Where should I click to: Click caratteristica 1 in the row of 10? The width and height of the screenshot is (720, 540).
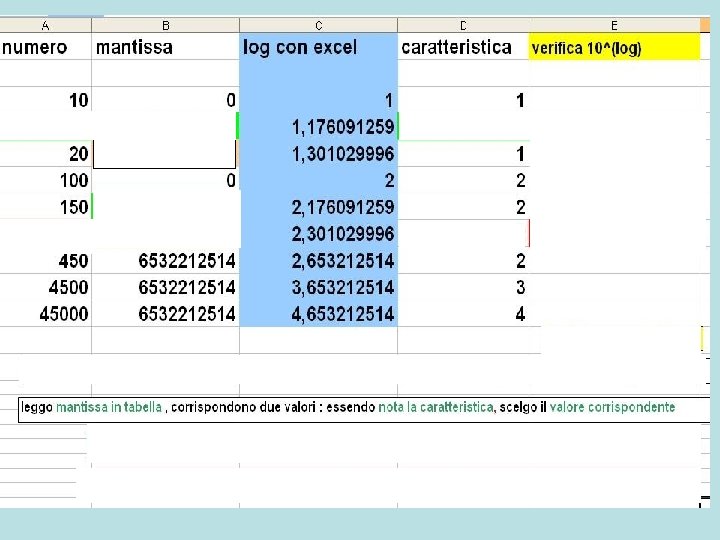pos(463,100)
